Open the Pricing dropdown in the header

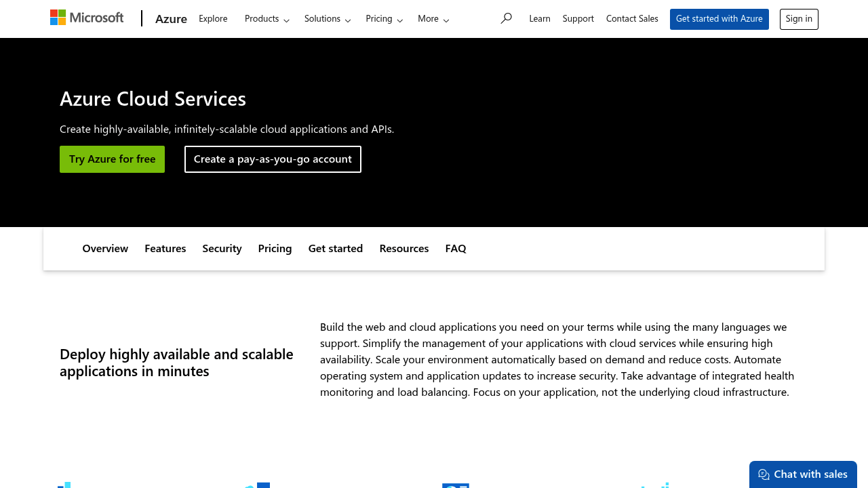[x=384, y=18]
